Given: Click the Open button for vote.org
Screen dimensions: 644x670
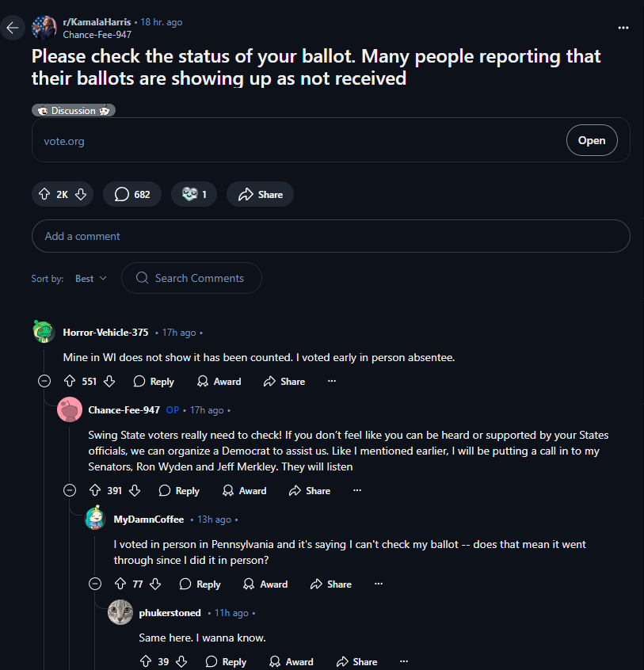Looking at the screenshot, I should pos(591,140).
